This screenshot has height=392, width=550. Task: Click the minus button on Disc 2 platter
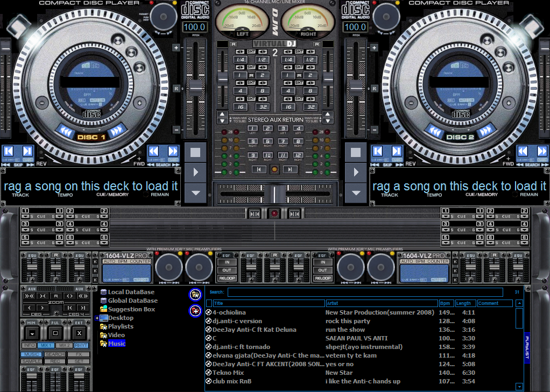coord(411,103)
